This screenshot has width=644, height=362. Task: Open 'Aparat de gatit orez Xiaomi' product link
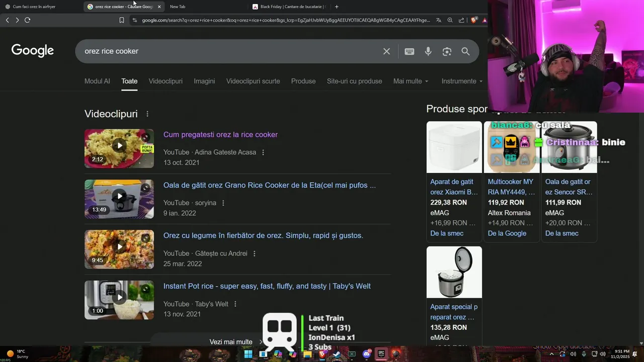coord(454,187)
